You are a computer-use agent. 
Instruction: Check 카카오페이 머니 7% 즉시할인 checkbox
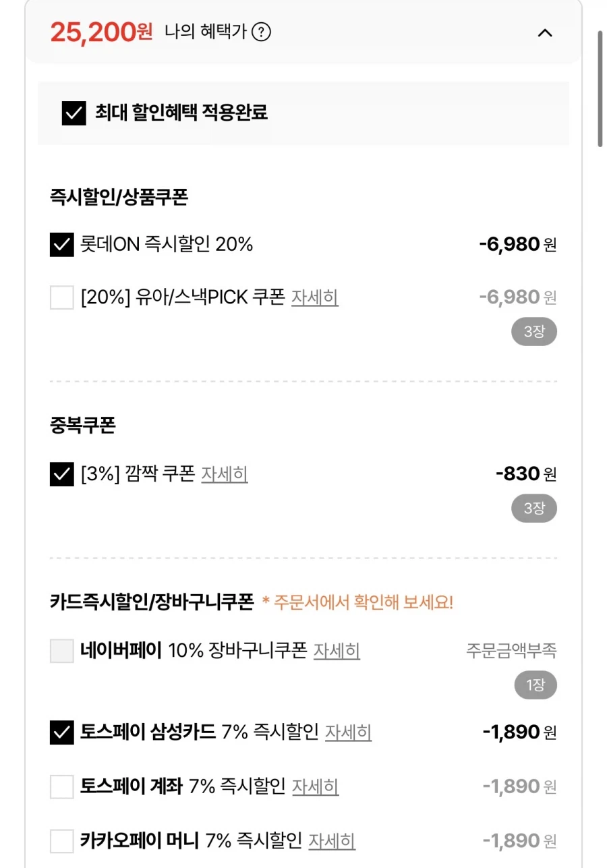coord(62,841)
